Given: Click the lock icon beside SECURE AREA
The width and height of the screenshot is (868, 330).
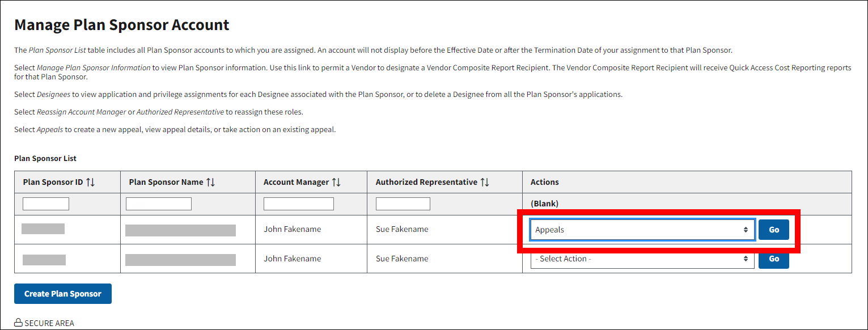Looking at the screenshot, I should pyautogui.click(x=19, y=323).
